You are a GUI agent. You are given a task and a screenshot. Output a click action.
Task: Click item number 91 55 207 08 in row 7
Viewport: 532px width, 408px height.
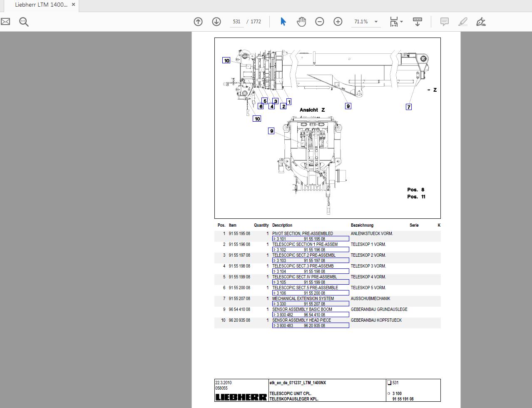[x=239, y=298]
